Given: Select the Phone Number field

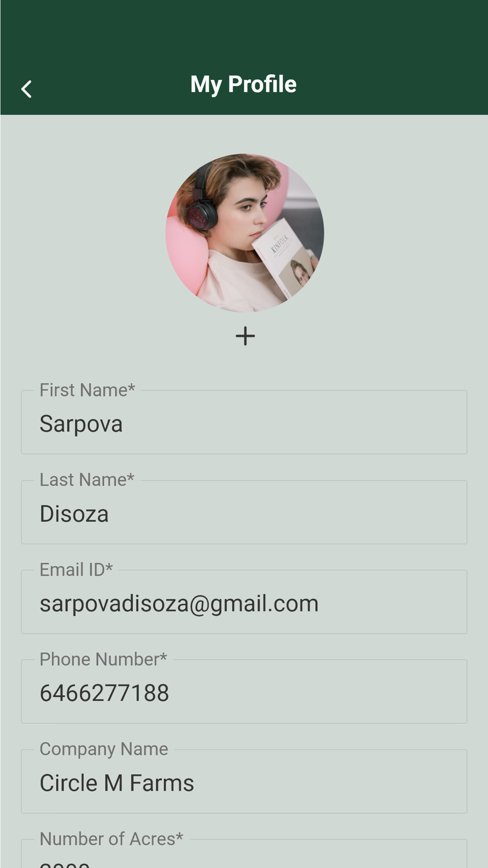Looking at the screenshot, I should pyautogui.click(x=244, y=692).
